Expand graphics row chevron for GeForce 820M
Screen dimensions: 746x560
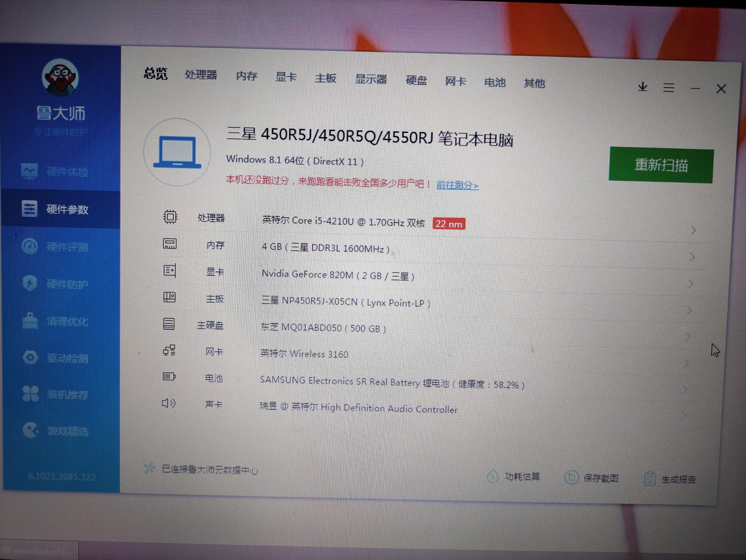(x=690, y=284)
